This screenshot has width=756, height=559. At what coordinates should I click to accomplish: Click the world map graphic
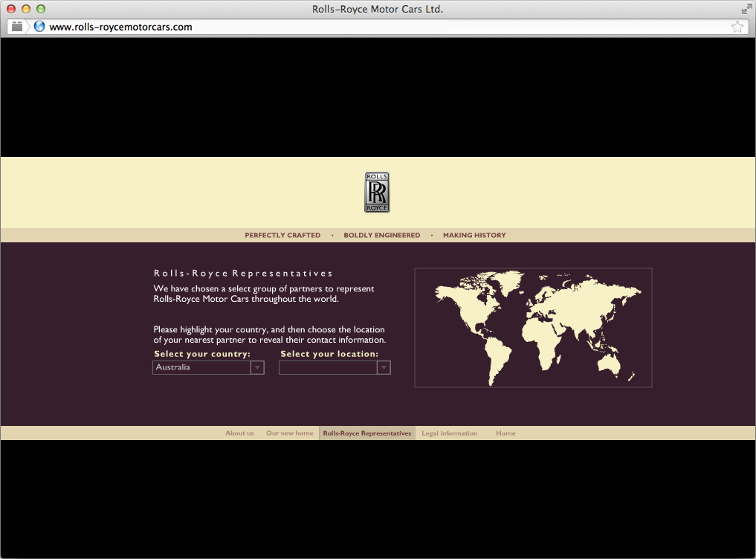[x=533, y=328]
